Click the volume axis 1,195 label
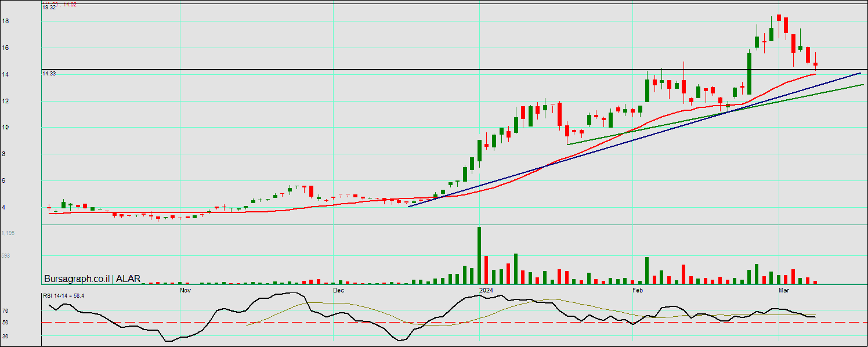The image size is (868, 347). [x=8, y=233]
